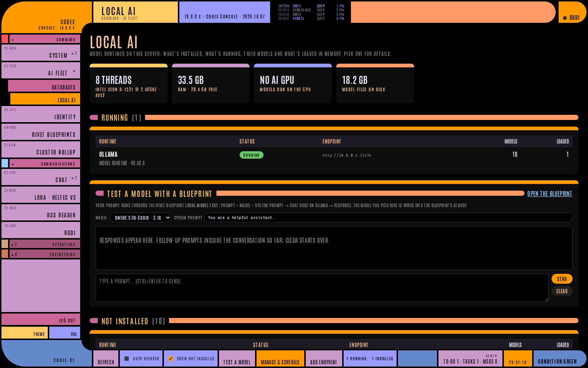Image resolution: width=588 pixels, height=368 pixels.
Task: Click the Local AI title tile
Action: [136, 12]
